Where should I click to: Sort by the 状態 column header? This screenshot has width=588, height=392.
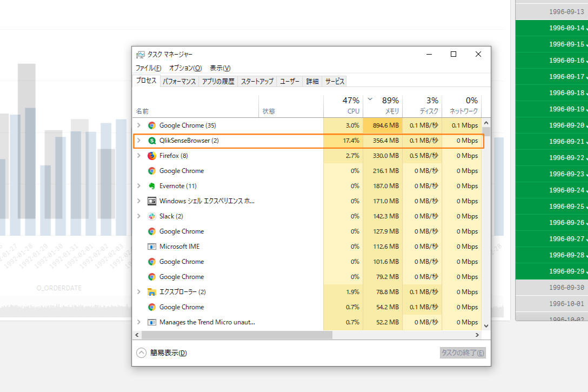click(291, 106)
